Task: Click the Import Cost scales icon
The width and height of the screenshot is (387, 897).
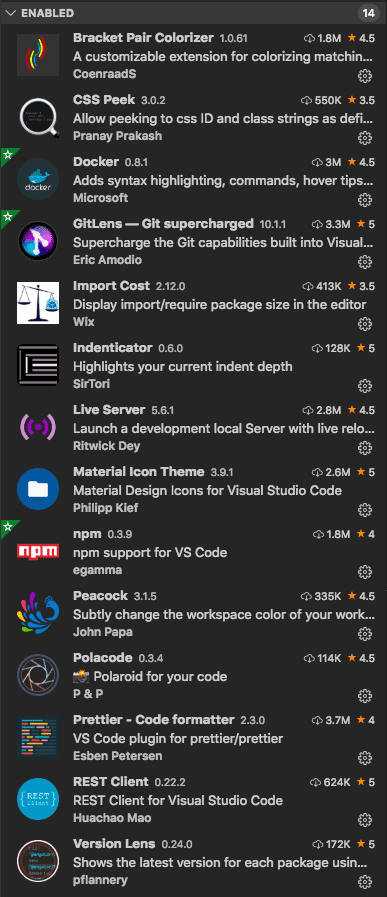Action: pos(38,303)
